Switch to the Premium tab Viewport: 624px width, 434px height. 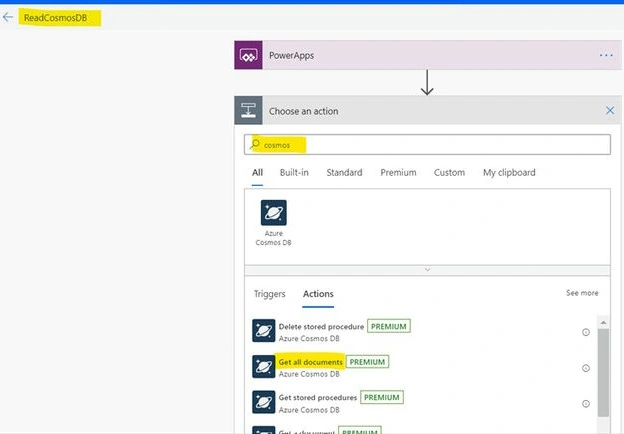click(398, 173)
